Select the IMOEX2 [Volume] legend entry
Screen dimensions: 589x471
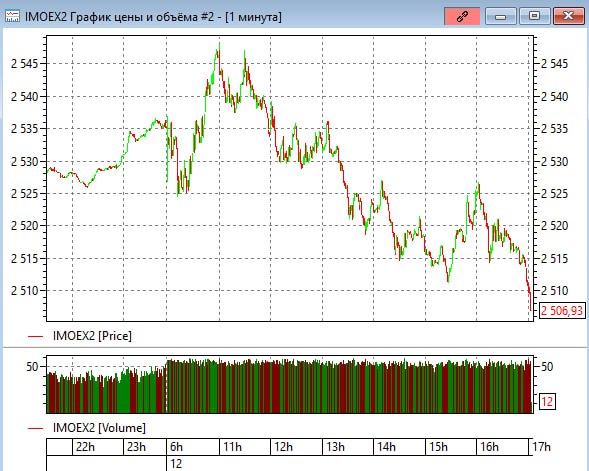point(99,428)
